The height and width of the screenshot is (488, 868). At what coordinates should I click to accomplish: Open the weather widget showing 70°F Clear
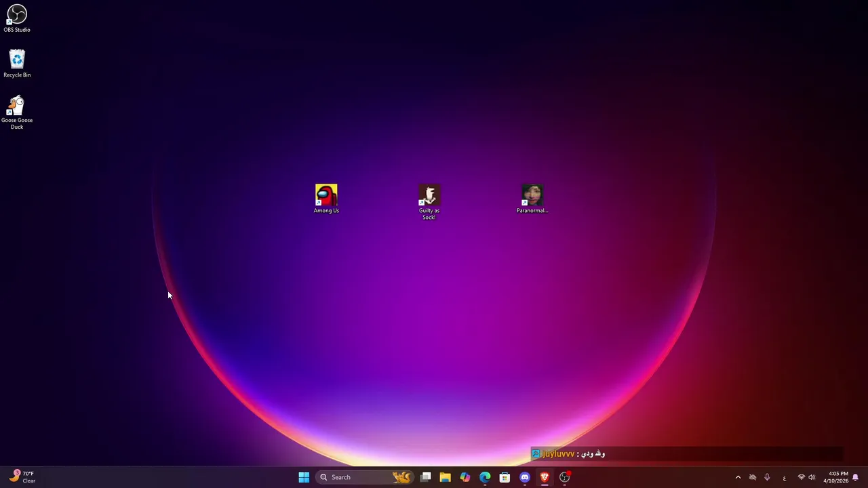tap(22, 477)
